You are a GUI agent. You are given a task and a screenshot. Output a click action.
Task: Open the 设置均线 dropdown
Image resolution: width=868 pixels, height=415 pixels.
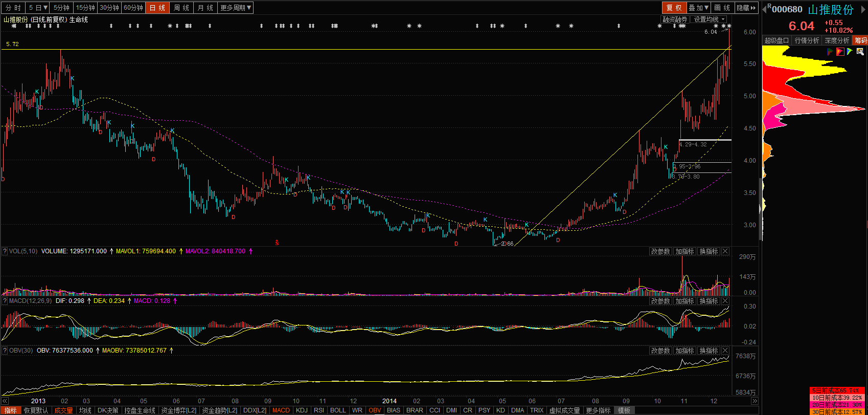(710, 19)
